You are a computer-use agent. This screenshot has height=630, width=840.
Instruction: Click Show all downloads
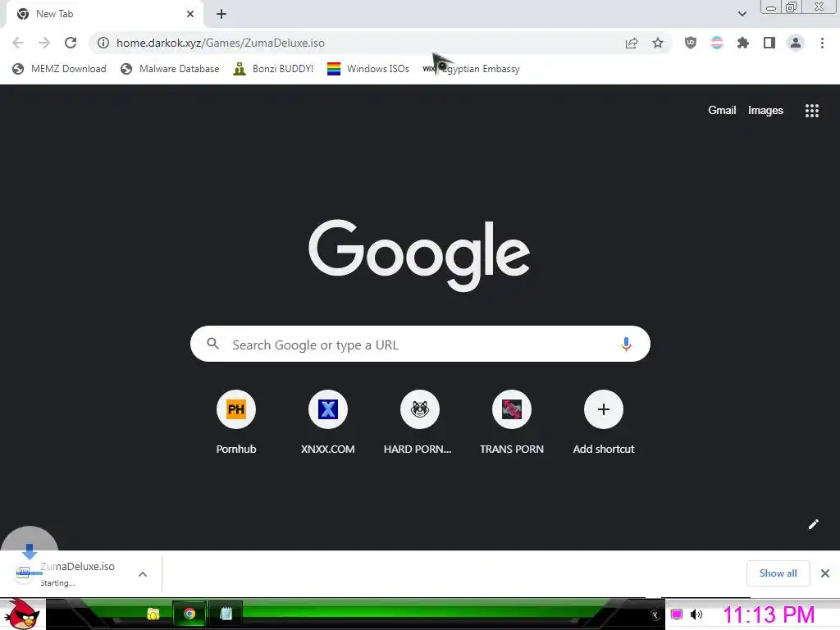(x=778, y=573)
